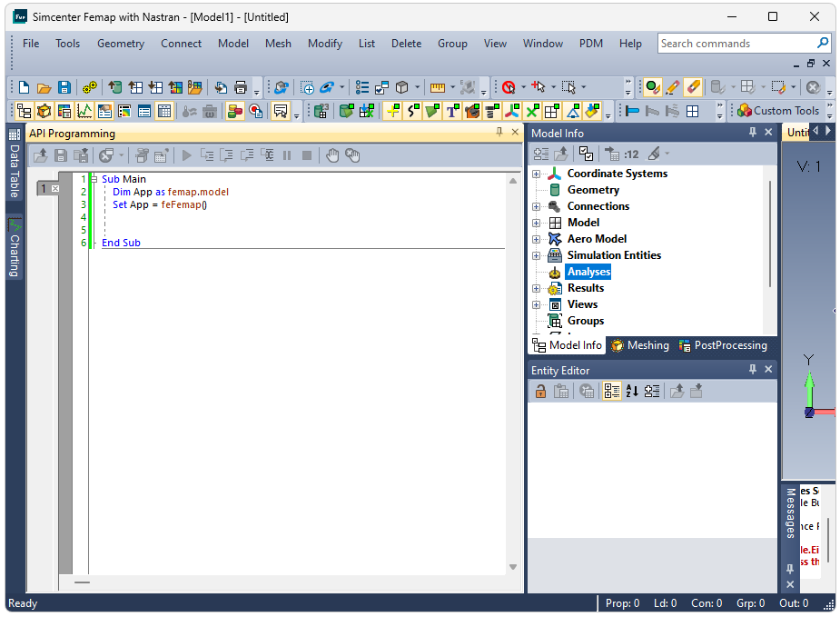Viewport: 840px width, 617px height.
Task: Click the blue T text visibility icon
Action: tap(452, 111)
